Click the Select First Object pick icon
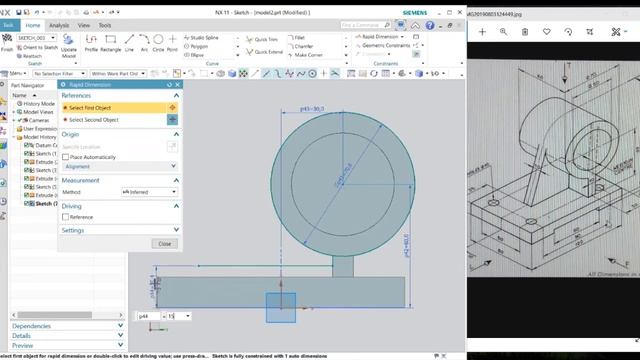 coord(172,108)
